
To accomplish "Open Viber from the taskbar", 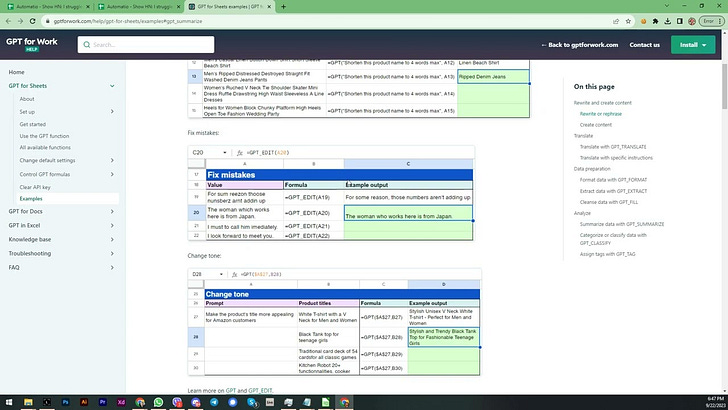I will [x=177, y=402].
